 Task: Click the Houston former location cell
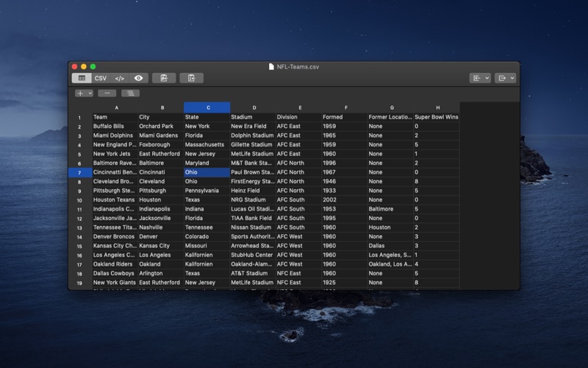click(390, 227)
